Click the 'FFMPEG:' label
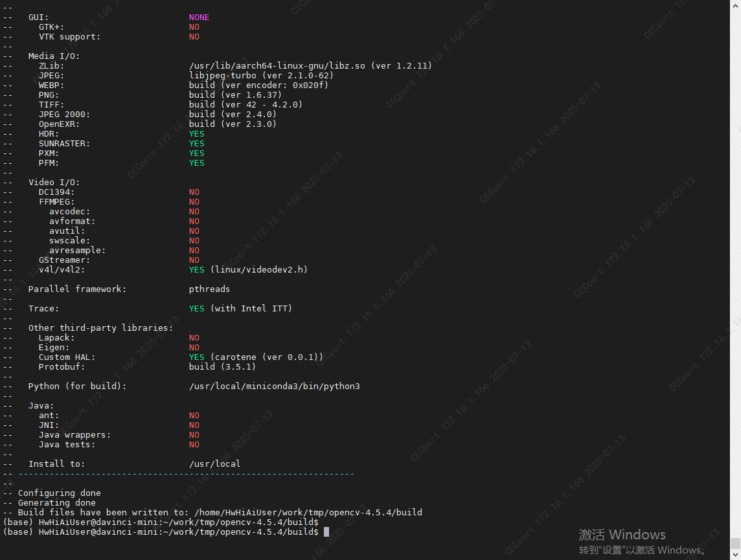 [57, 202]
